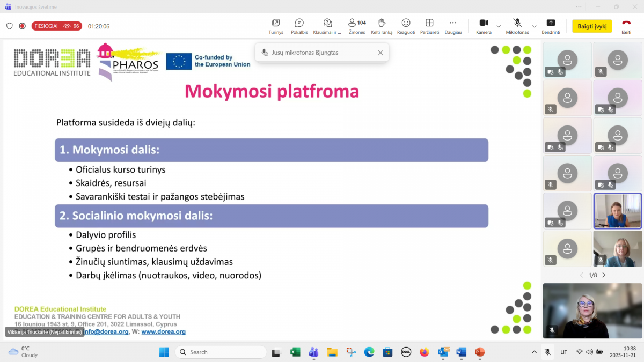The width and height of the screenshot is (644, 362).
Task: Expand the microphone options dropdown arrow
Action: point(534,26)
